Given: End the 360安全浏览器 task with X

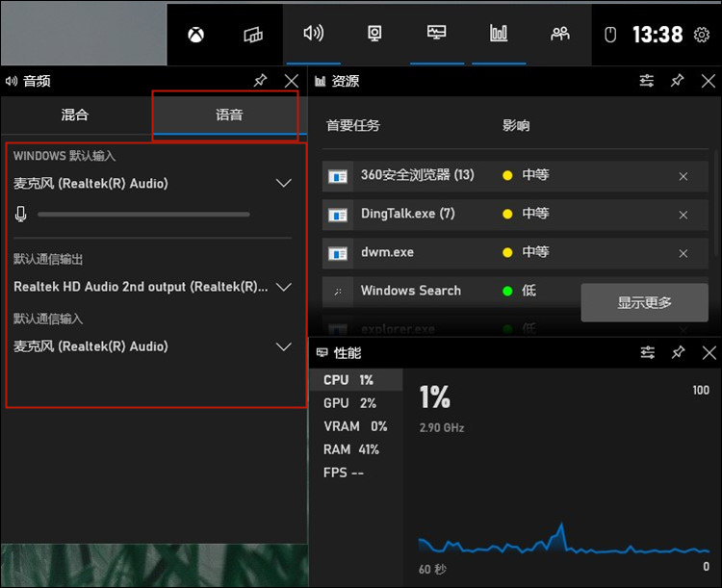Looking at the screenshot, I should pos(683,176).
